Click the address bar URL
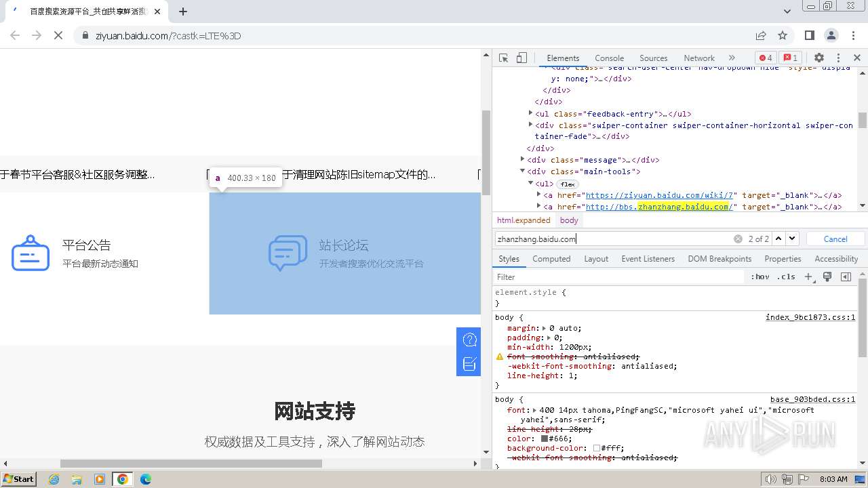Screen dimensions: 868x488 point(168,36)
